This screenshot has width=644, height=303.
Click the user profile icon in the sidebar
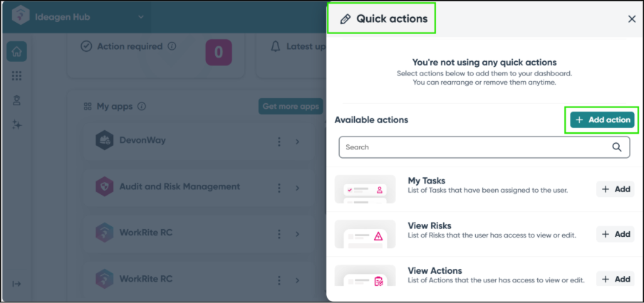pyautogui.click(x=17, y=100)
